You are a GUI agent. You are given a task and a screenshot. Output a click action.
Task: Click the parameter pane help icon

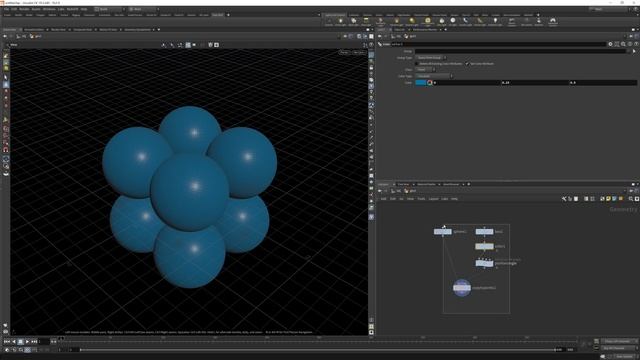tap(636, 44)
